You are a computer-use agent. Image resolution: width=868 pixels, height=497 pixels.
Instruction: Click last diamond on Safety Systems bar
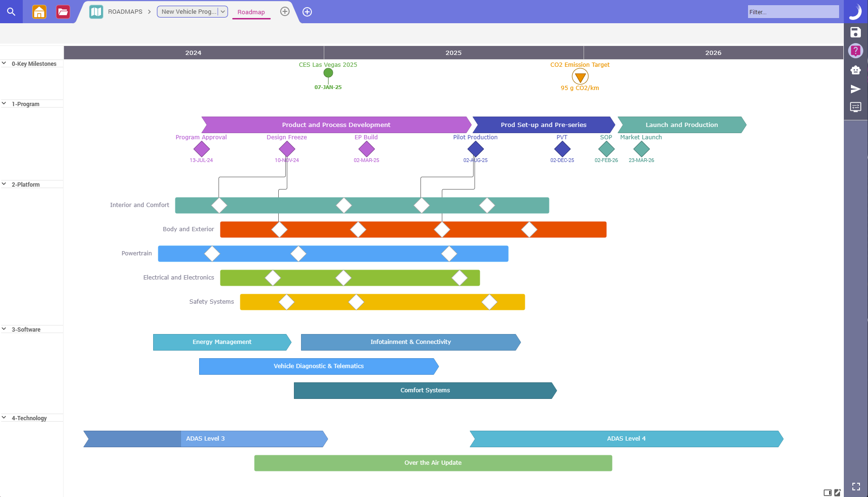coord(489,302)
